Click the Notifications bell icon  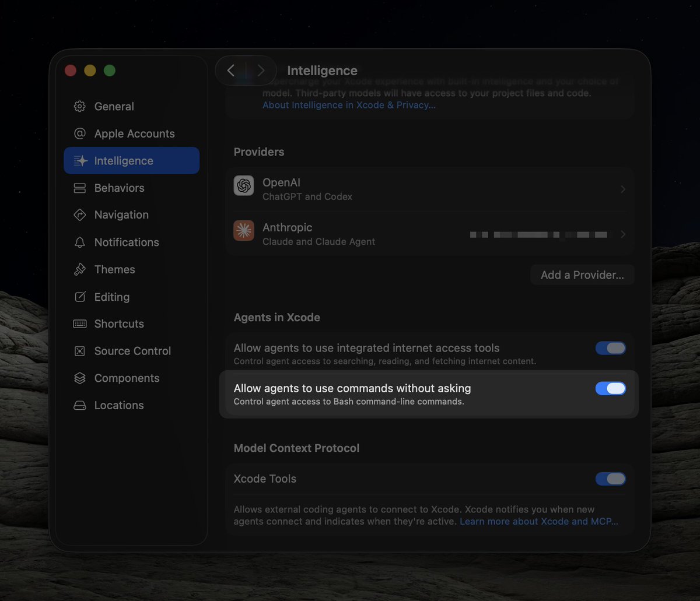click(80, 242)
